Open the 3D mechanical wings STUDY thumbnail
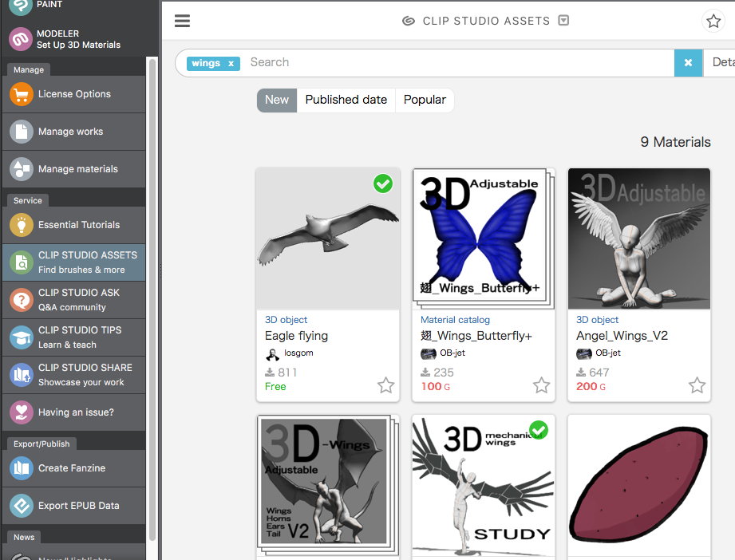The image size is (735, 560). 484,486
